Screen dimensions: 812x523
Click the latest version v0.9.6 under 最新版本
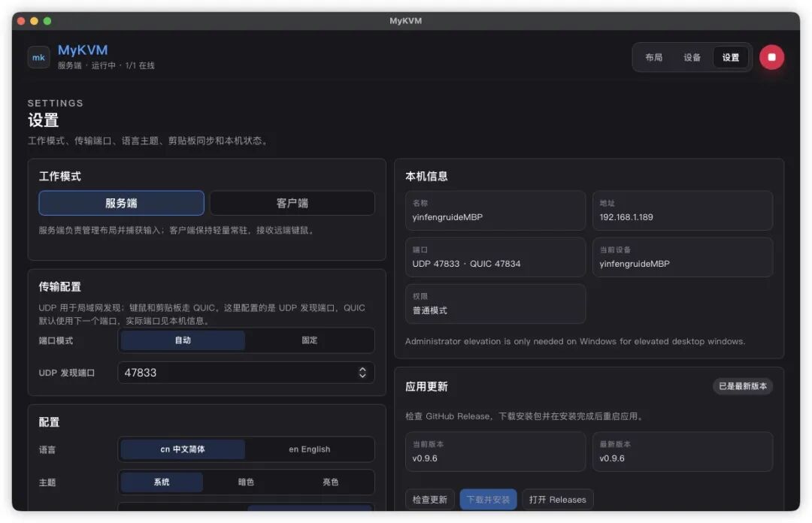point(612,459)
